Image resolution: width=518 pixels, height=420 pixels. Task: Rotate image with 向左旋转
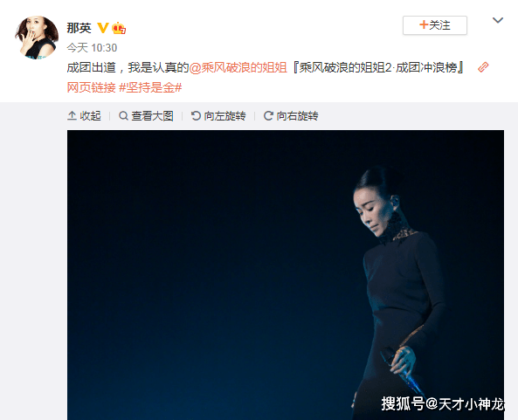[x=218, y=116]
